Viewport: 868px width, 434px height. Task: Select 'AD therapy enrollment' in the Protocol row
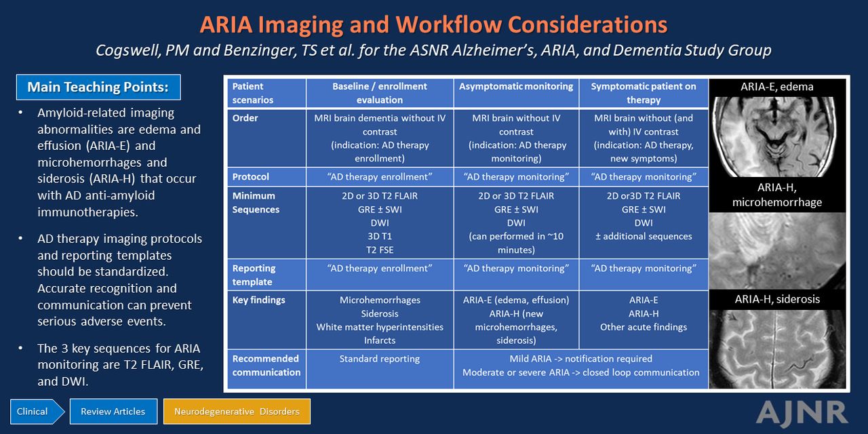click(x=380, y=177)
